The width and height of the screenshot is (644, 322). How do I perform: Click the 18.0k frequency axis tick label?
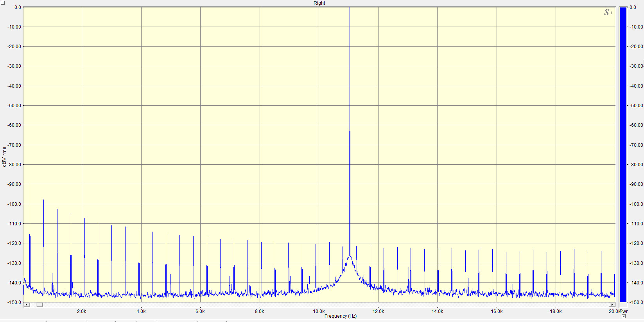556,311
